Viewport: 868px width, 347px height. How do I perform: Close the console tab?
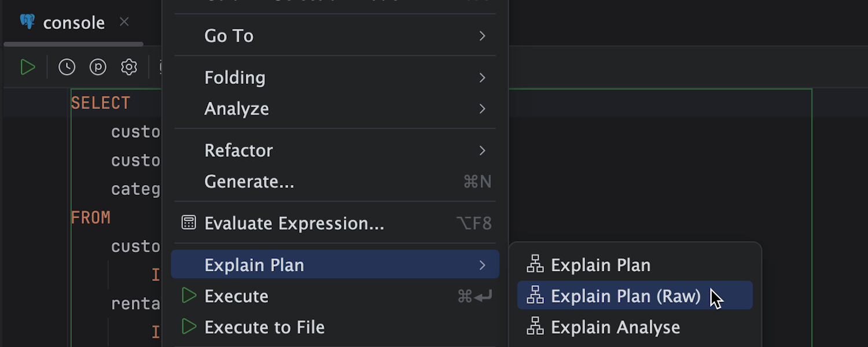(x=124, y=22)
